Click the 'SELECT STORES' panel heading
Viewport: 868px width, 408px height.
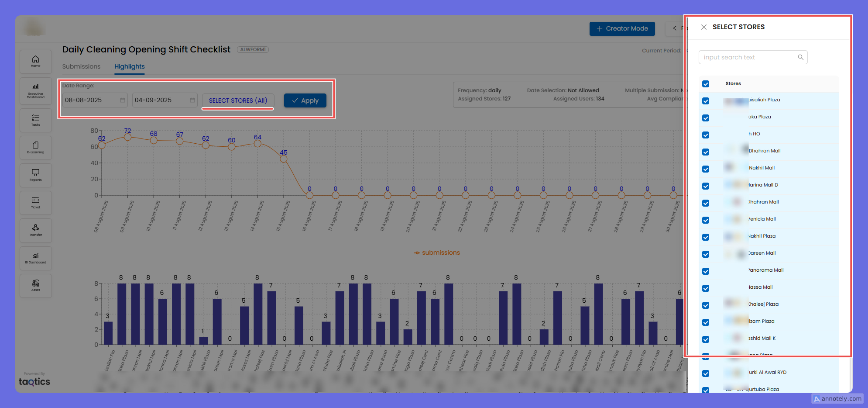coord(738,27)
